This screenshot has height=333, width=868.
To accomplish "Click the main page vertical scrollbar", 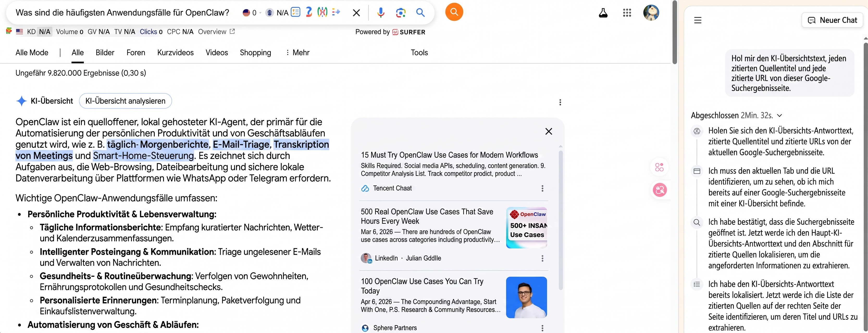I will point(675,32).
